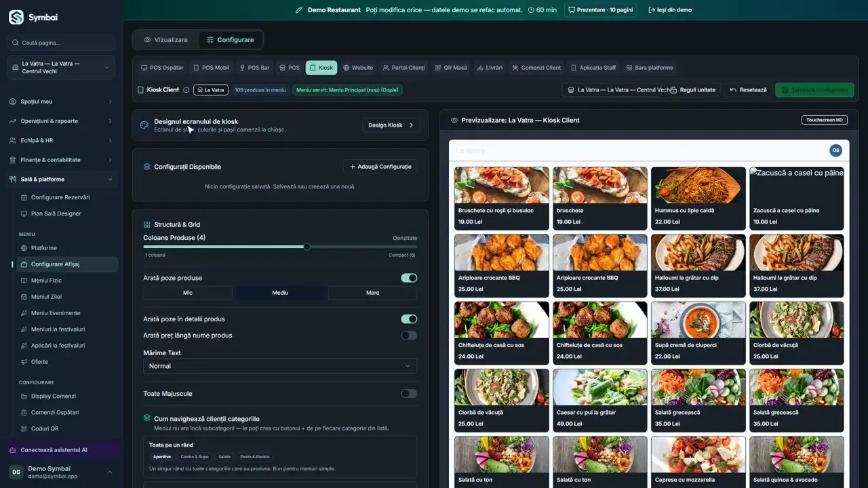The image size is (868, 488).
Task: Click the Display Comenzi sidebar icon
Action: [24, 396]
